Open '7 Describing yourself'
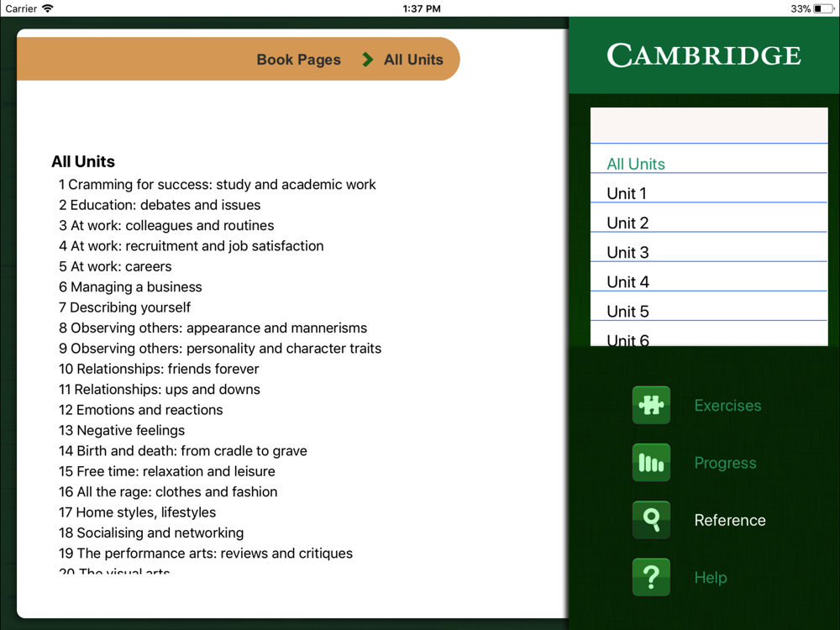 (125, 307)
